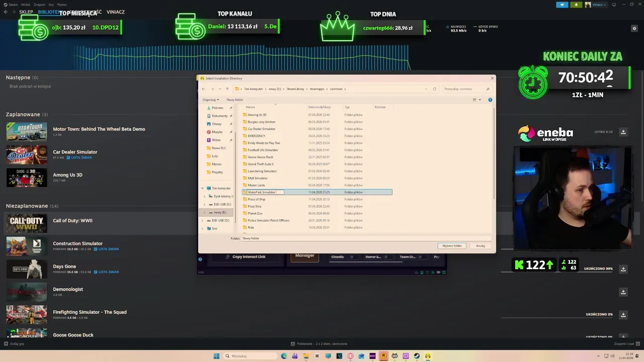Click the back arrow in folder dialog
Image resolution: width=644 pixels, height=362 pixels.
(203, 89)
